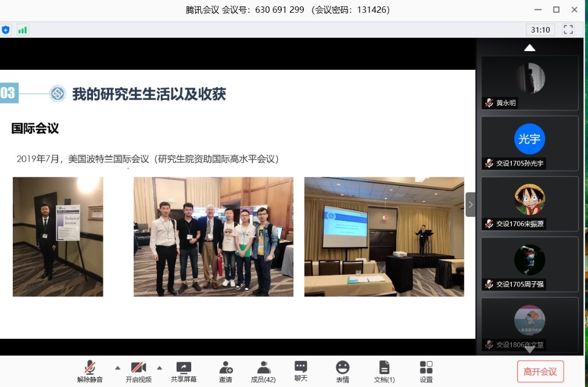Open 成员(42) participants list
The width and height of the screenshot is (588, 387).
(263, 372)
